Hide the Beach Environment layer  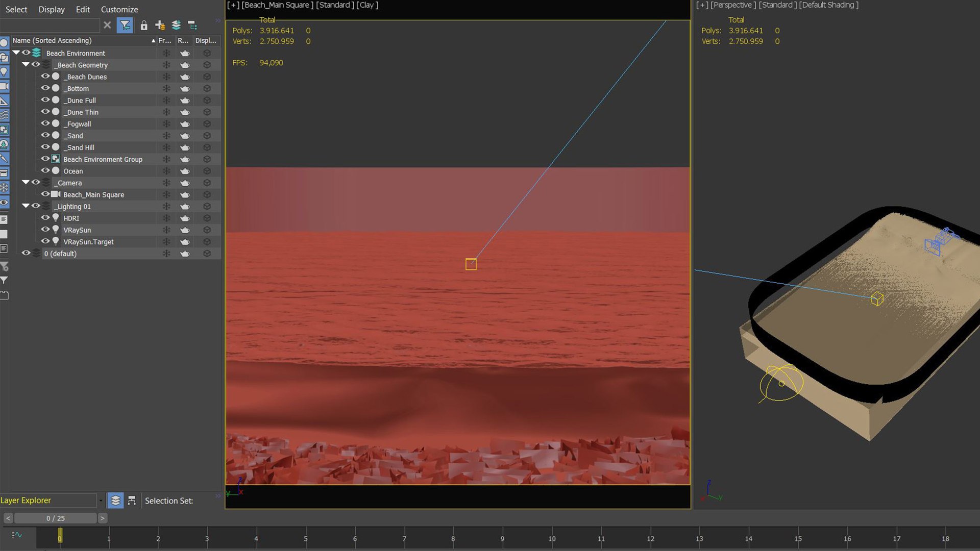coord(26,53)
